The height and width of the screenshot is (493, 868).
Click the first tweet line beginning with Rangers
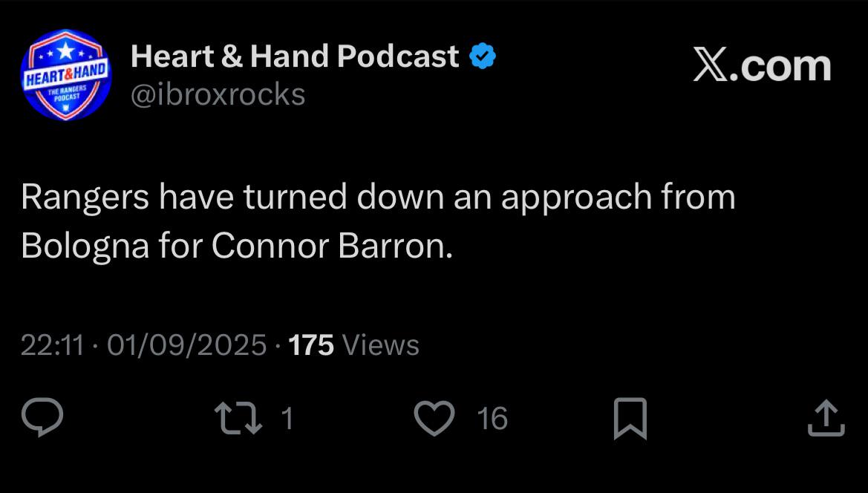378,197
